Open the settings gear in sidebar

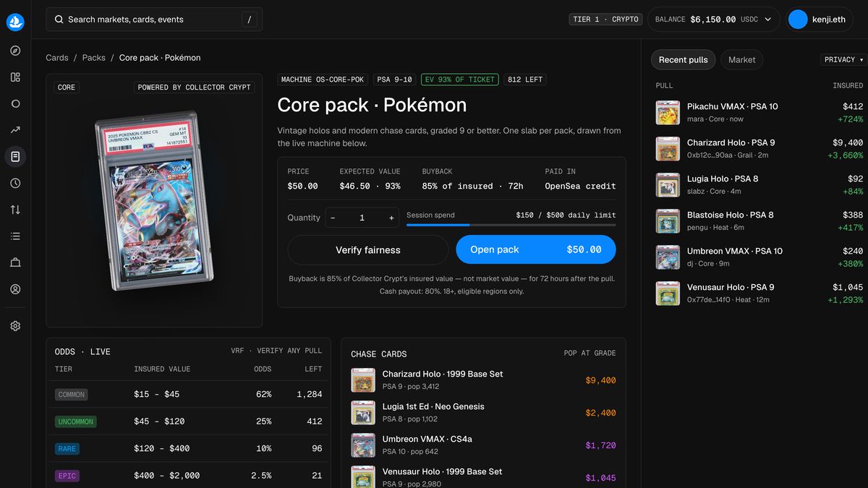click(x=15, y=326)
